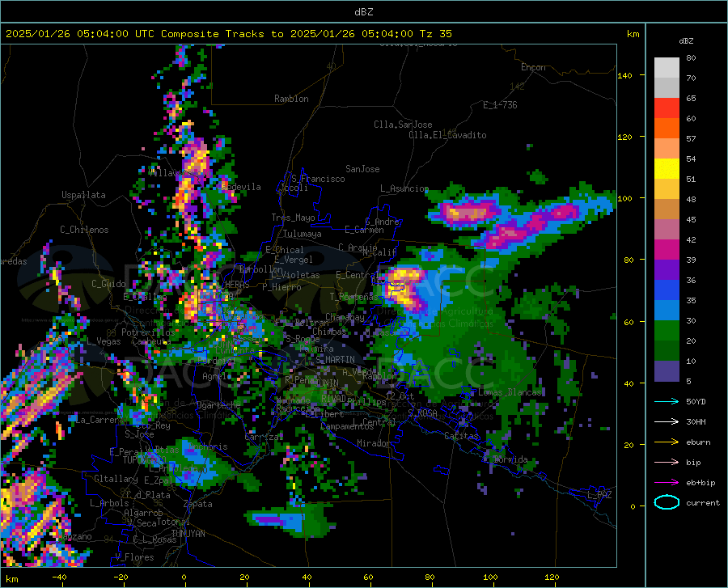Click the '65' value on dBZ scale
The image size is (728, 588).
coord(691,99)
